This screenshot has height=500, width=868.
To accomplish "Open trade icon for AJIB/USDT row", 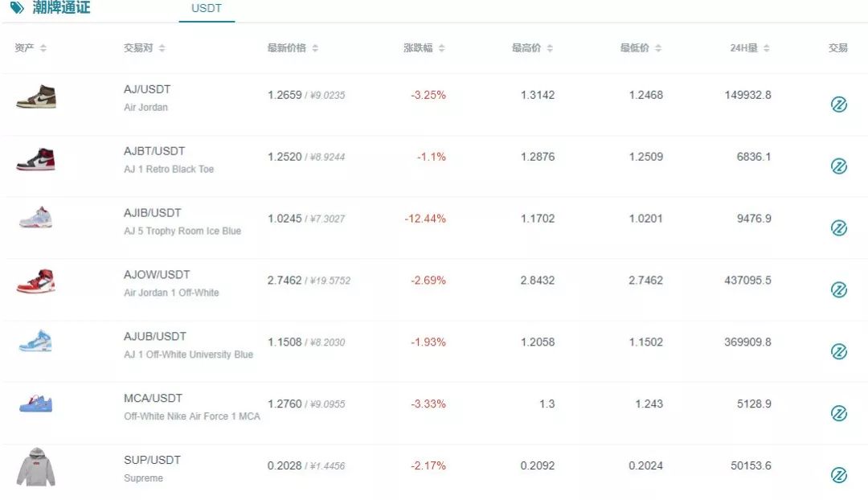I will click(838, 227).
